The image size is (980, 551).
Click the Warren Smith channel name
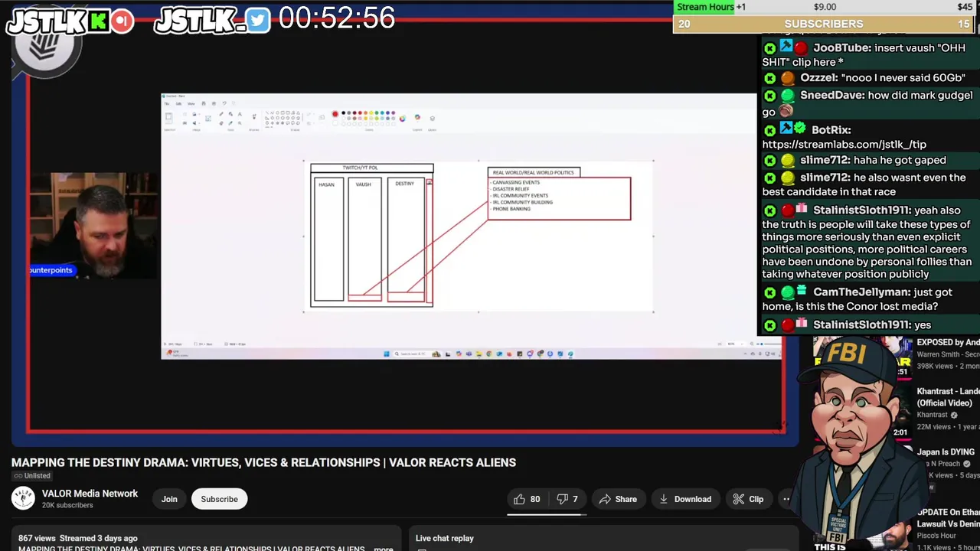pos(948,354)
